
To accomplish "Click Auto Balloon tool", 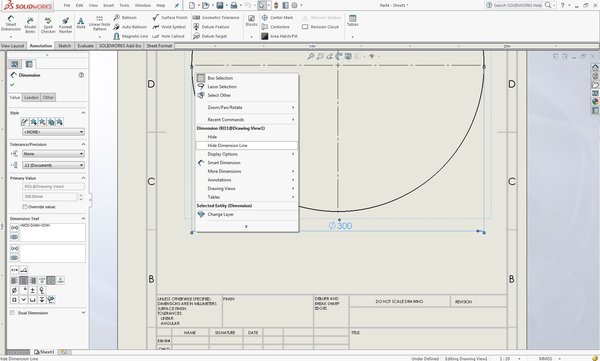I will point(130,27).
